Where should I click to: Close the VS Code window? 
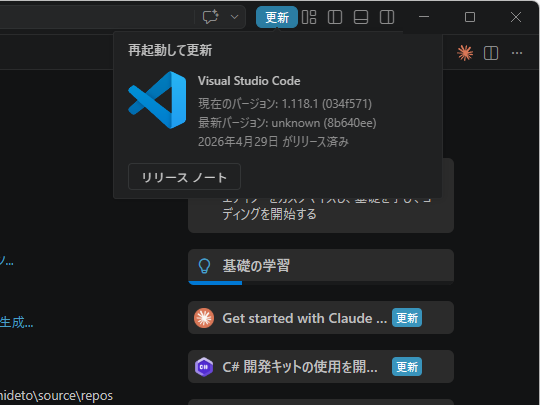tap(516, 17)
